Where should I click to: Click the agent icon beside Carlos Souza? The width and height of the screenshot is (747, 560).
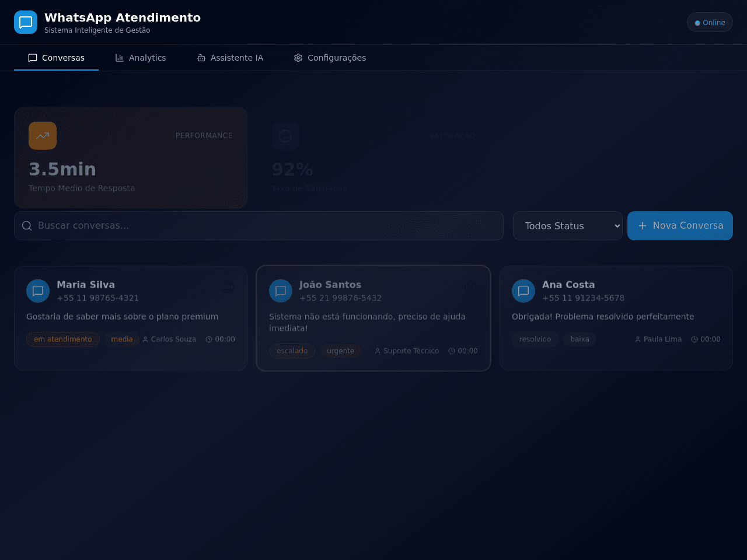point(145,339)
